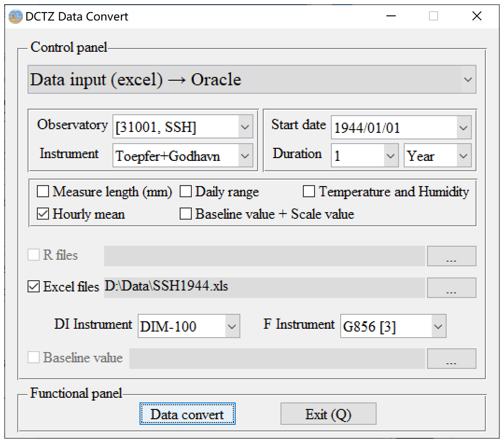Open the Observatory dropdown list
The width and height of the screenshot is (504, 443).
click(x=245, y=127)
